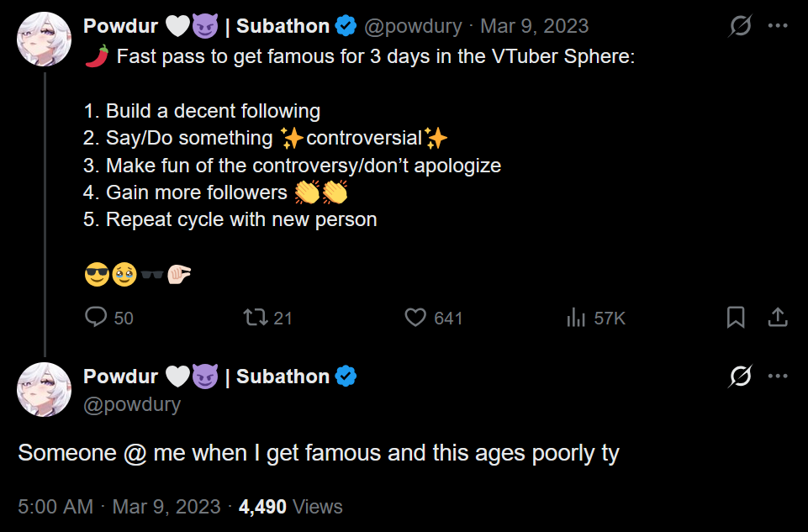Like the tweet with 641 likes

[416, 317]
